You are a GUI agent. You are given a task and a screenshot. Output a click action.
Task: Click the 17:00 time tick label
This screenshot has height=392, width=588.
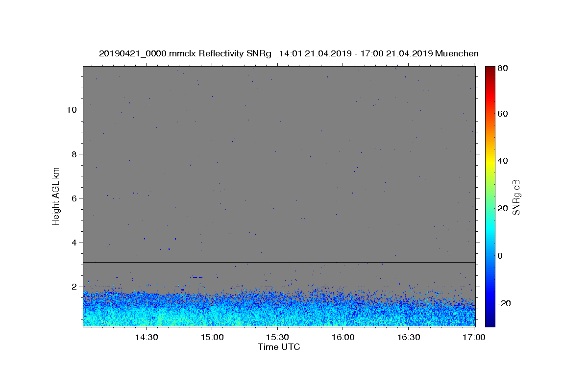[x=474, y=337]
